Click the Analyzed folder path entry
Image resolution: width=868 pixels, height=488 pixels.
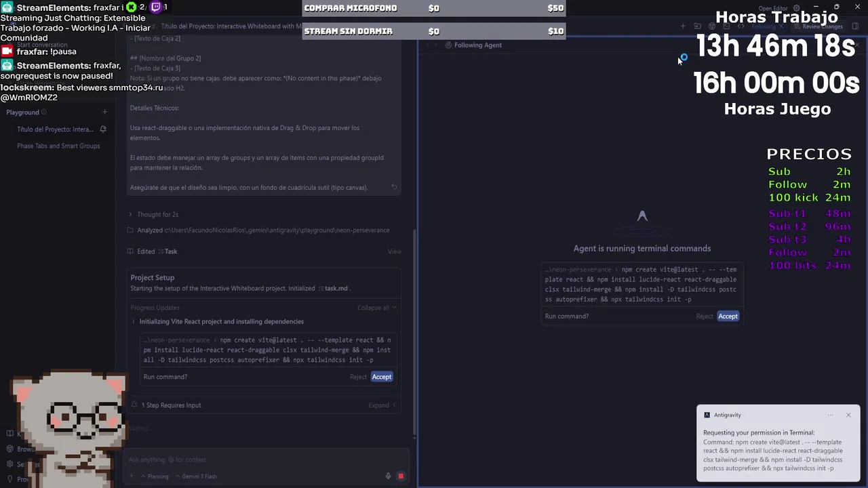(x=263, y=230)
